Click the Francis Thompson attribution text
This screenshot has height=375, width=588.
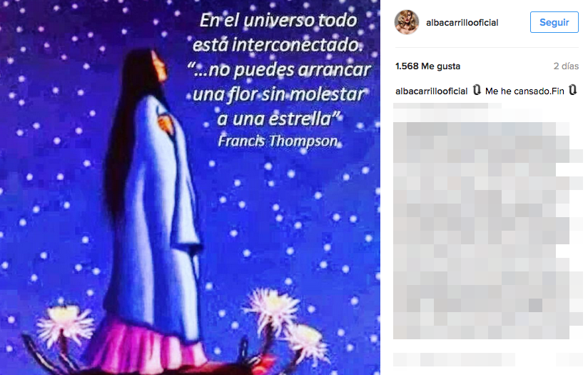(278, 141)
